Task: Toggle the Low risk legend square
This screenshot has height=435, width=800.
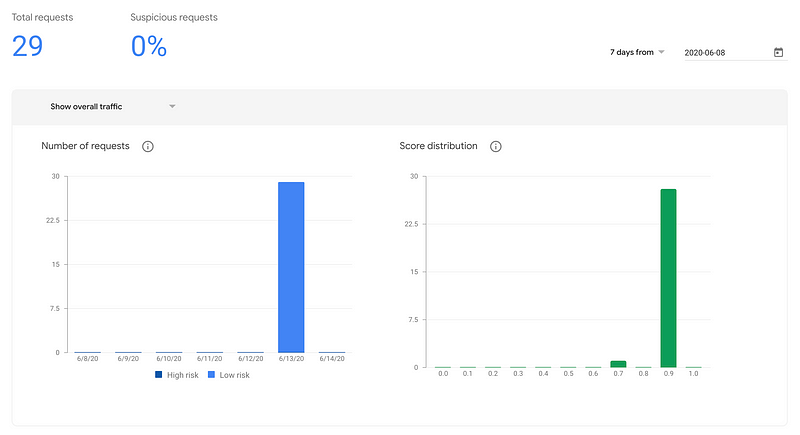Action: [211, 375]
